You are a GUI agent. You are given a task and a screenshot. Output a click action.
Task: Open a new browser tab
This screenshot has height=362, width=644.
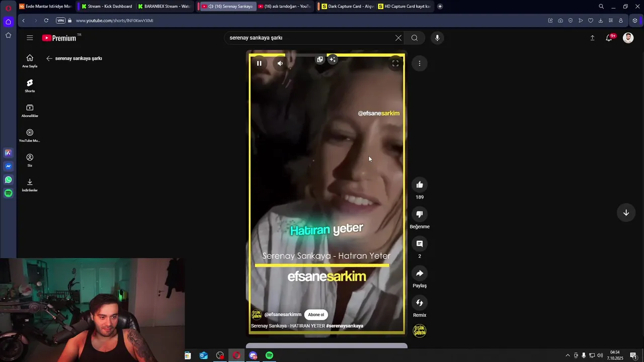coord(440,7)
